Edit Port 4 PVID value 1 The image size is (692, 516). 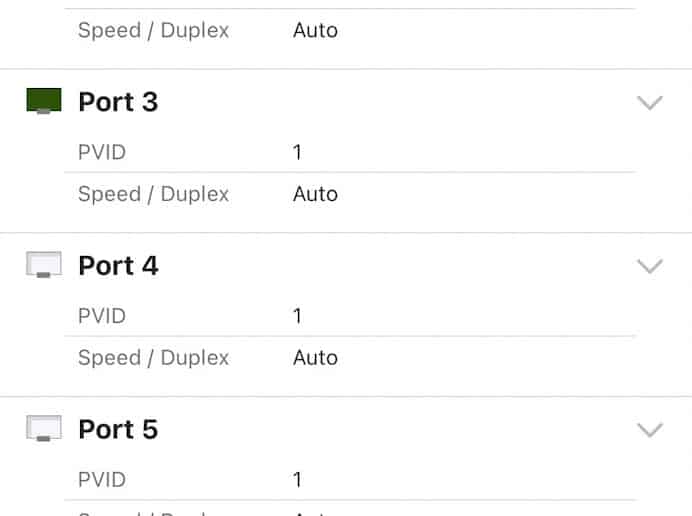pos(297,316)
